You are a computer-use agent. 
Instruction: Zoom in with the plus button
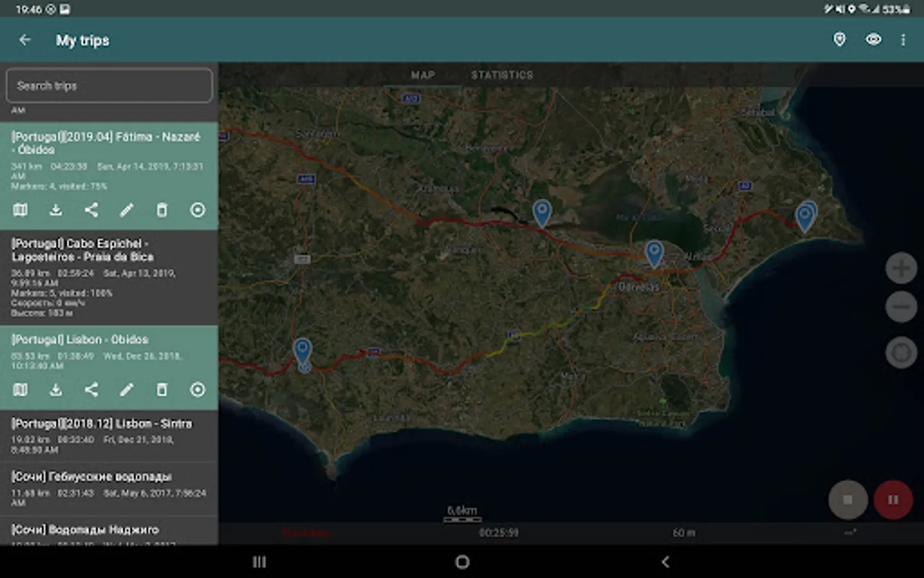click(x=901, y=268)
